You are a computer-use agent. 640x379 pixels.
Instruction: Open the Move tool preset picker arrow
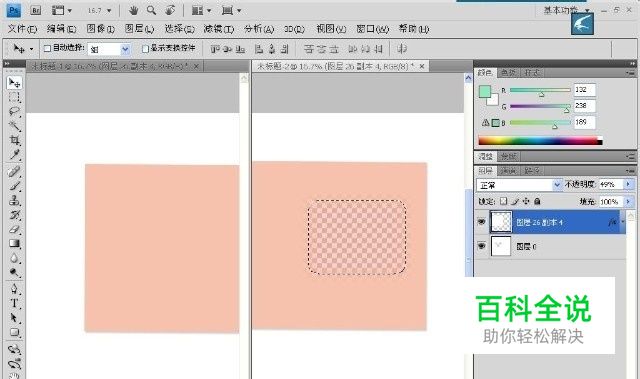[x=31, y=49]
